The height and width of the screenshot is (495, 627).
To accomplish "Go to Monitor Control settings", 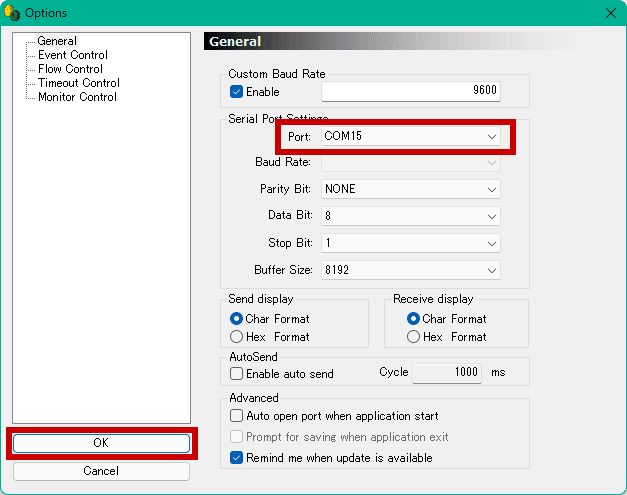I will pos(77,97).
